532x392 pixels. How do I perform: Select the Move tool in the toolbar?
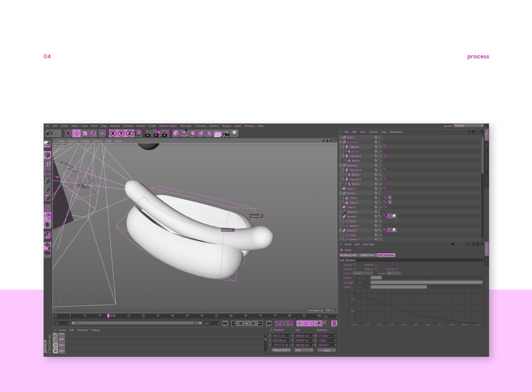77,133
